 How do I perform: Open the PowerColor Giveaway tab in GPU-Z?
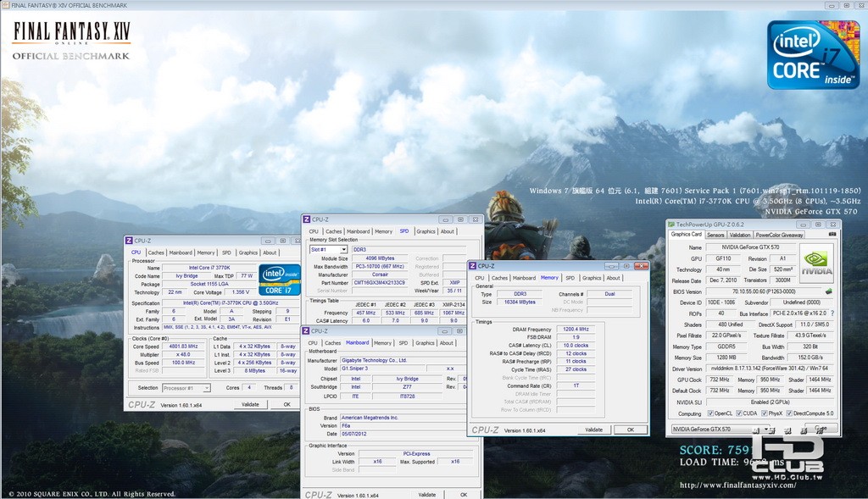(x=779, y=235)
